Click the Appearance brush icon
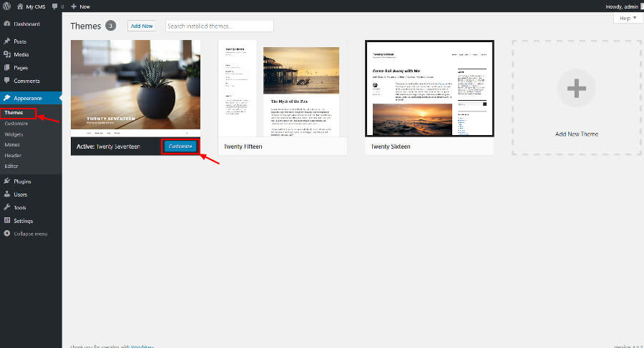Image resolution: width=644 pixels, height=348 pixels. tap(6, 98)
